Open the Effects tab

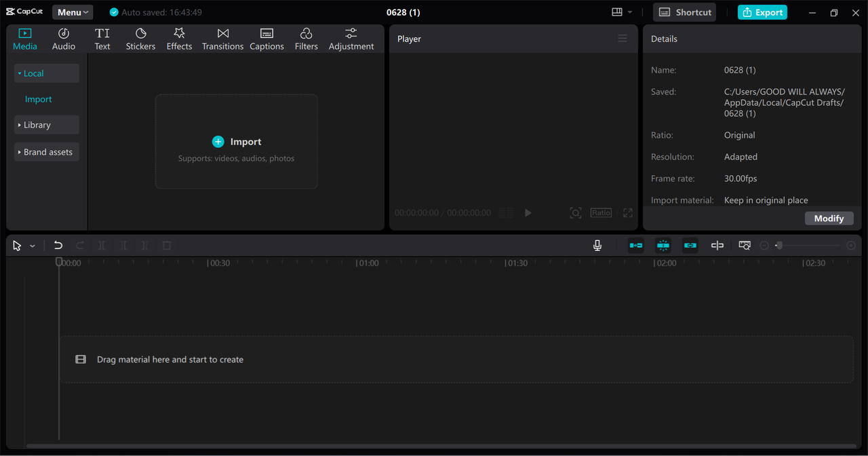[x=179, y=39]
